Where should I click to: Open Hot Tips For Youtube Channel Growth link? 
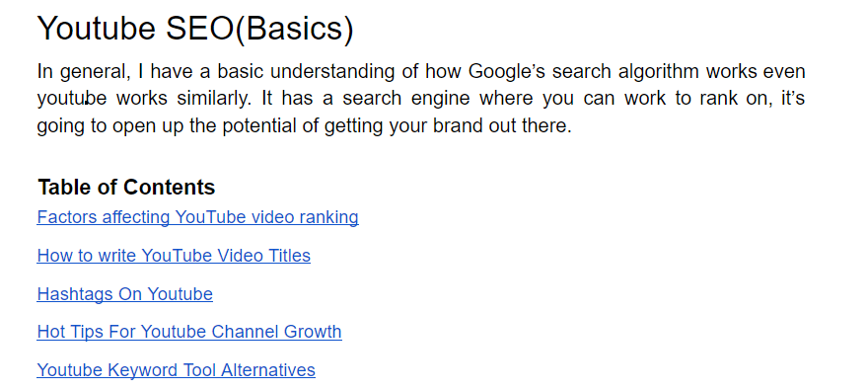189,332
